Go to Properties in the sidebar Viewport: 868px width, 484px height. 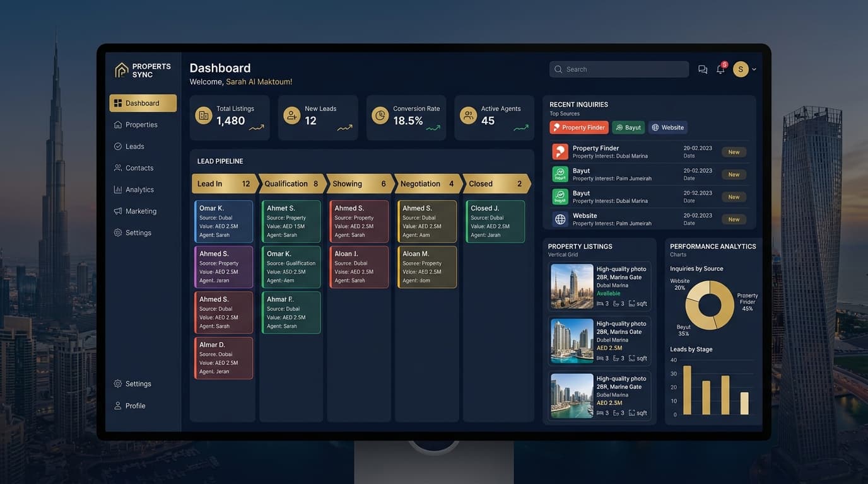pyautogui.click(x=136, y=125)
